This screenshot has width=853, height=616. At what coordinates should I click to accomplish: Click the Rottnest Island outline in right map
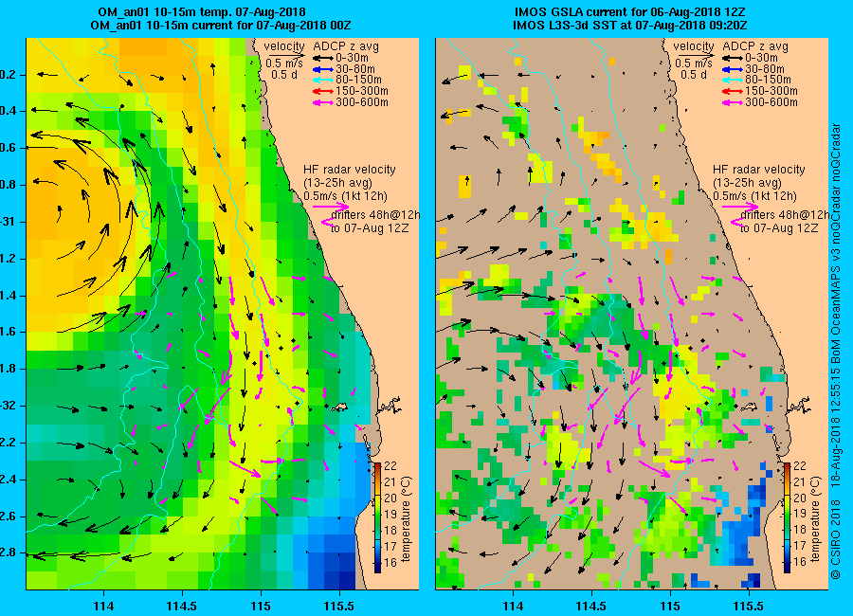(x=749, y=407)
